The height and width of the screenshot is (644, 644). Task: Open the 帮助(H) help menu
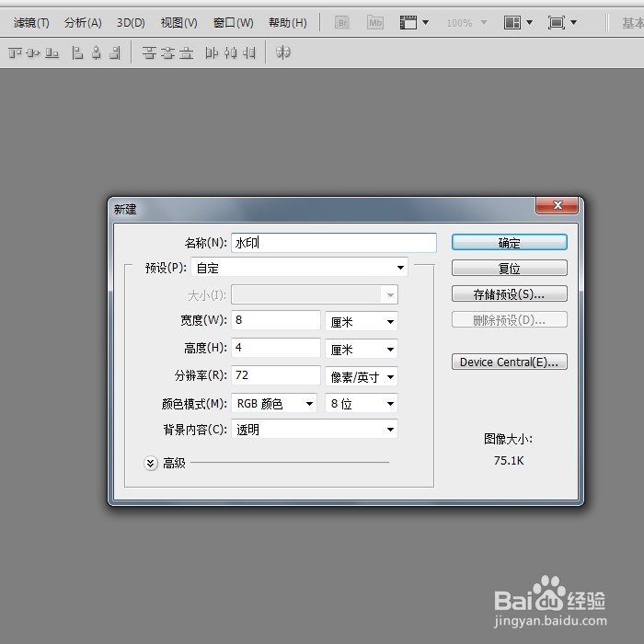pos(287,23)
